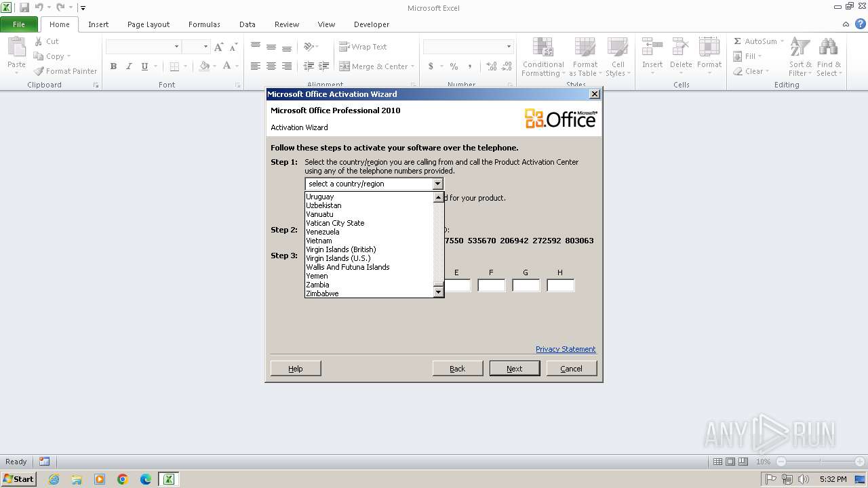The image size is (868, 488).
Task: Click the Cut scissors icon
Action: [x=39, y=41]
